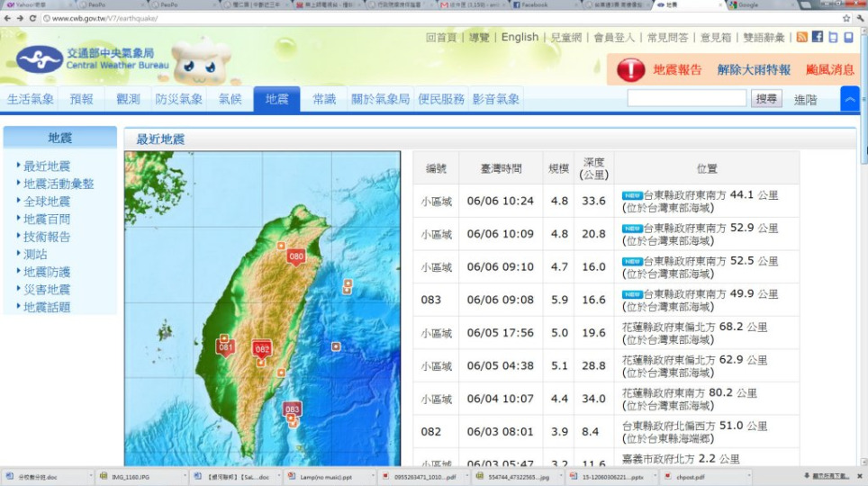Screen dimensions: 868x486
Task: Switch to the Google browser tab
Action: pyautogui.click(x=749, y=4)
